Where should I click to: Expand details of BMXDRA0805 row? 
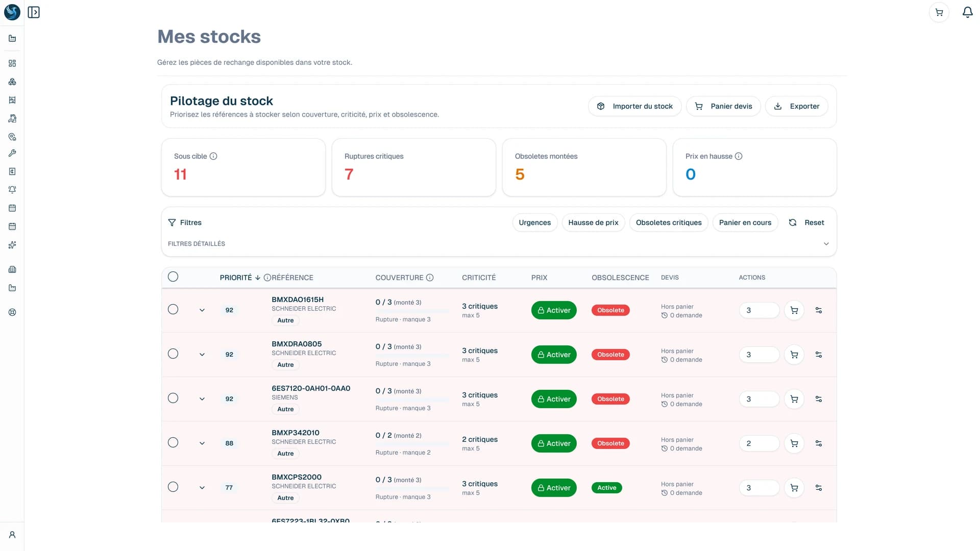pos(202,355)
